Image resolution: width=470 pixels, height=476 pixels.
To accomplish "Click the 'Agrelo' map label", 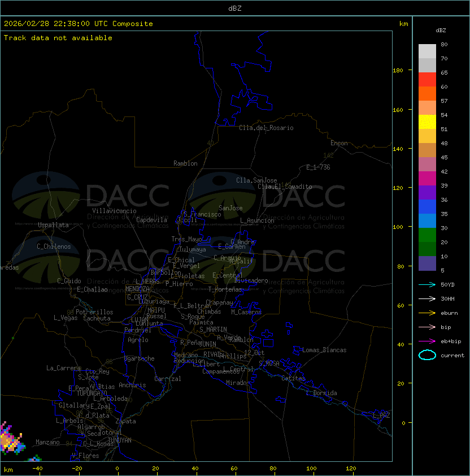I will point(138,340).
